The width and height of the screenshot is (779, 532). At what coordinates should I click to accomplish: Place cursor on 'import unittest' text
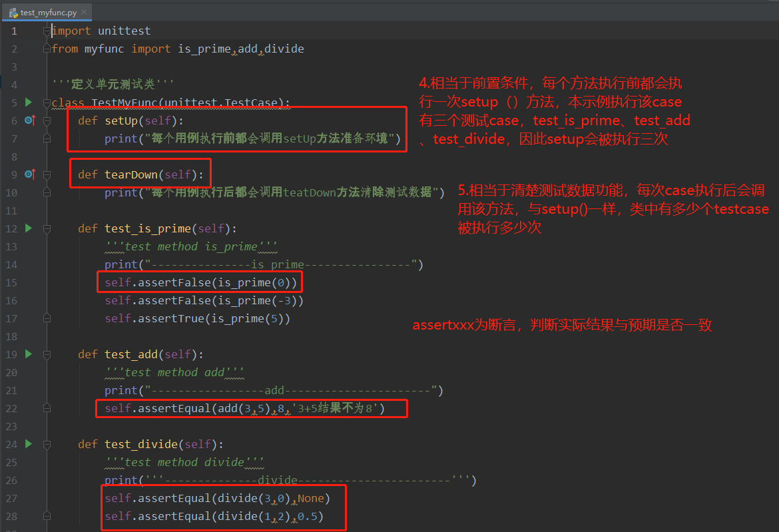(x=101, y=31)
